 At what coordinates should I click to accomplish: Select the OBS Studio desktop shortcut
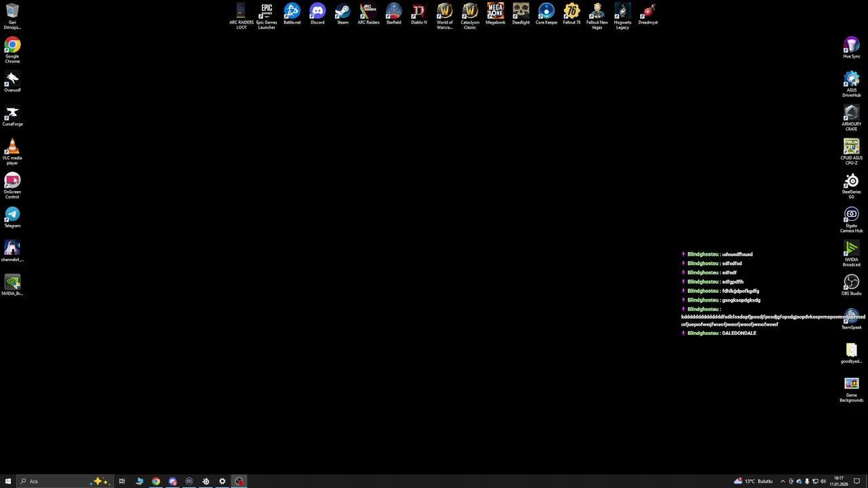pos(851,285)
